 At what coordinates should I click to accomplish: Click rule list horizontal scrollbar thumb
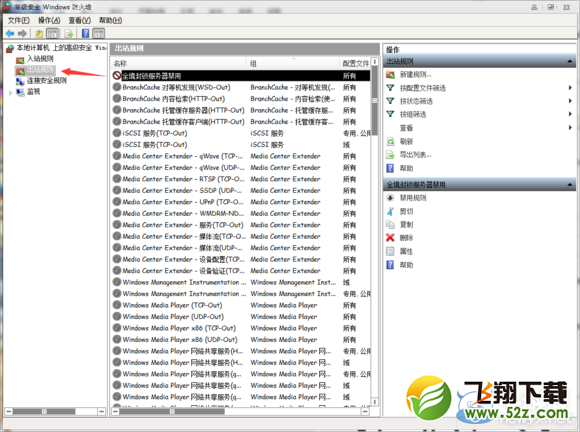click(x=172, y=411)
